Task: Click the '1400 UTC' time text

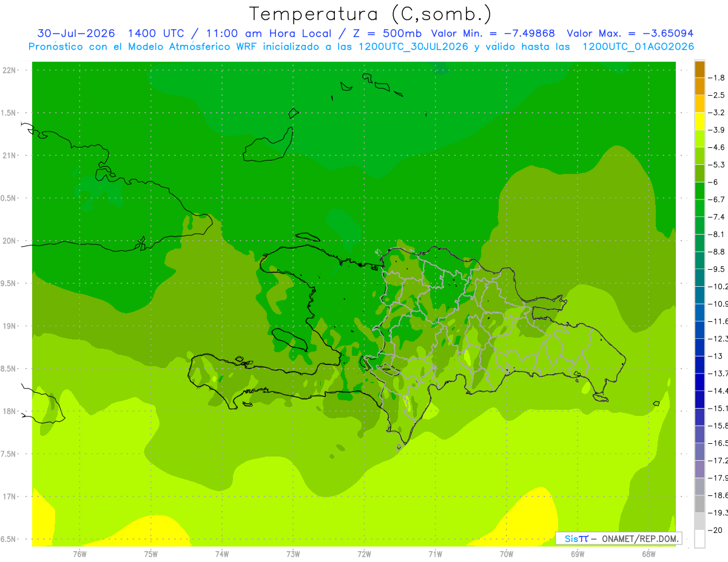Action: click(x=156, y=33)
